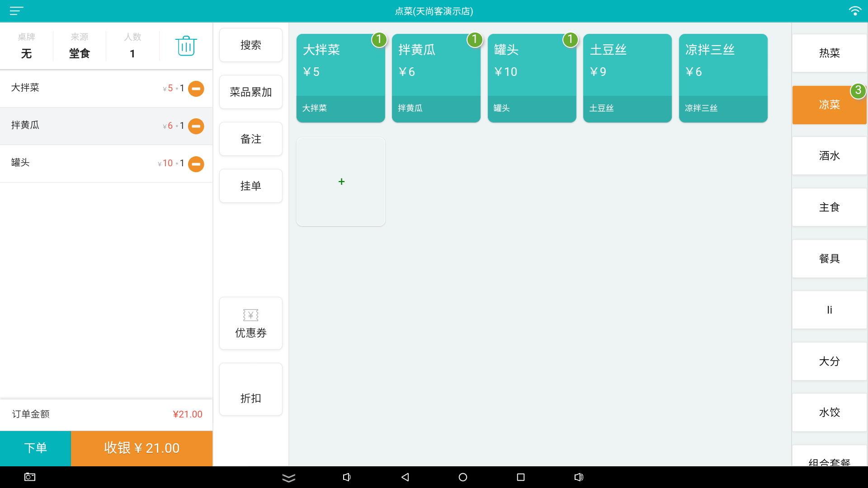868x488 pixels.
Task: Tap the 折扣 discount button
Action: point(251,389)
